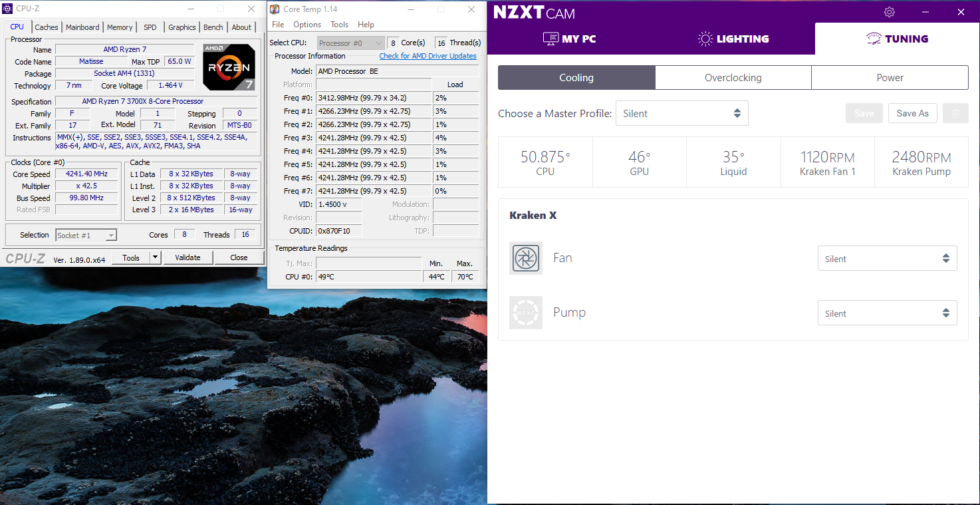This screenshot has height=505, width=980.
Task: Open Core Temp Tools menu
Action: click(339, 25)
